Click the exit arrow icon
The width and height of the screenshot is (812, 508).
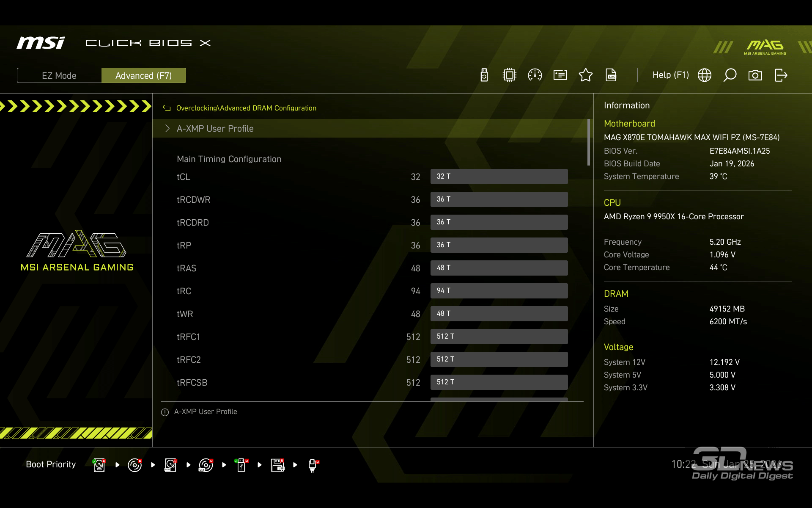coord(781,75)
